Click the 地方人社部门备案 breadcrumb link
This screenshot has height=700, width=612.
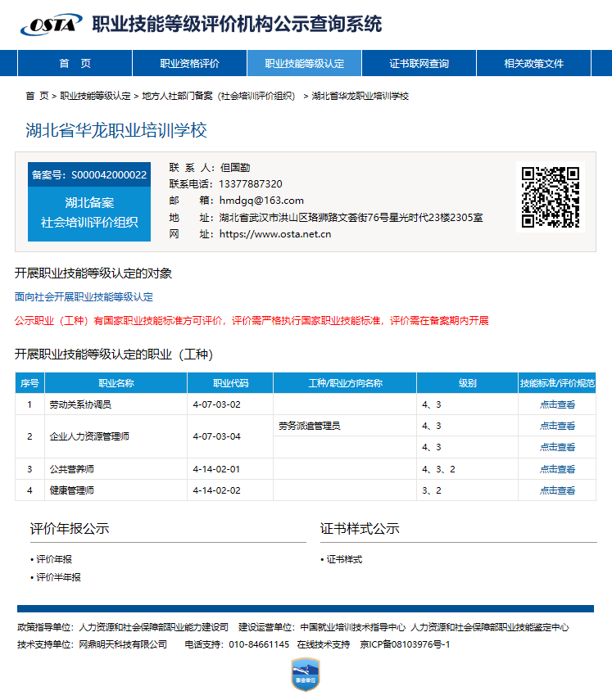(219, 96)
